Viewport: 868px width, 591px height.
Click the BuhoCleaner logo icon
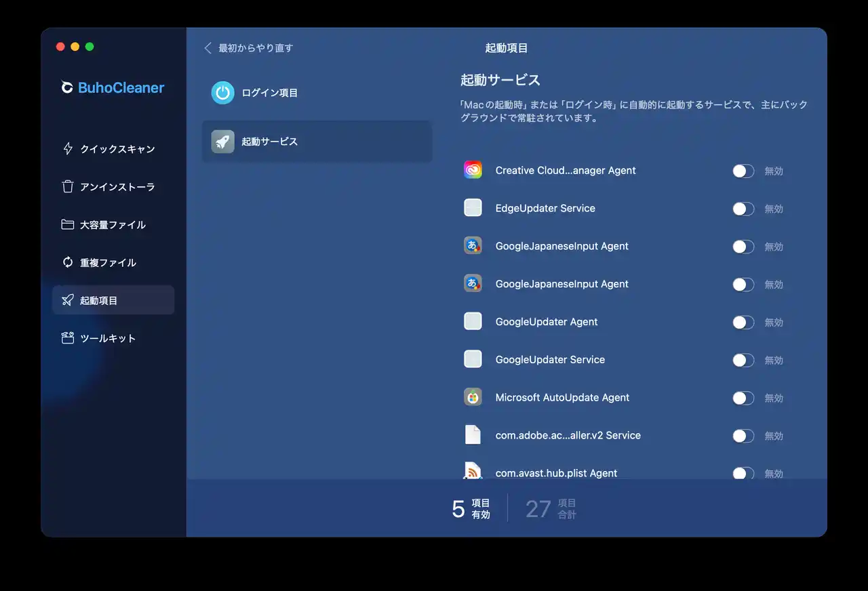click(67, 87)
